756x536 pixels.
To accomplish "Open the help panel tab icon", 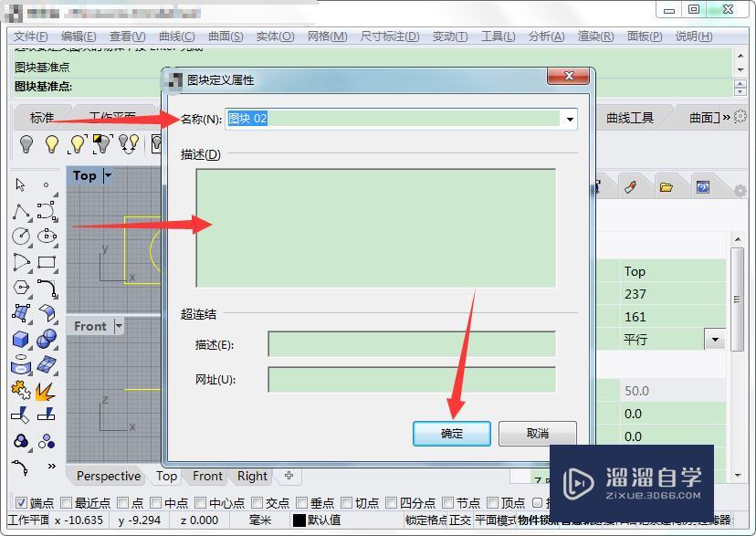I will point(702,187).
